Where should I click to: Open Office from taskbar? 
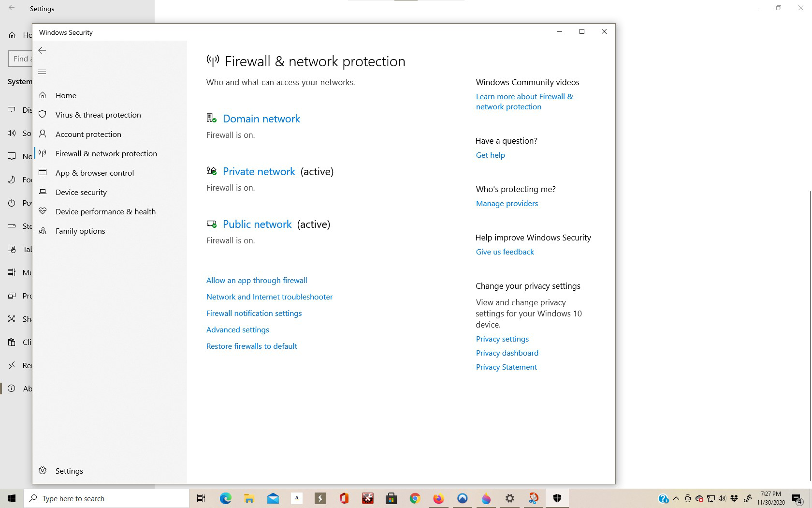pyautogui.click(x=344, y=498)
